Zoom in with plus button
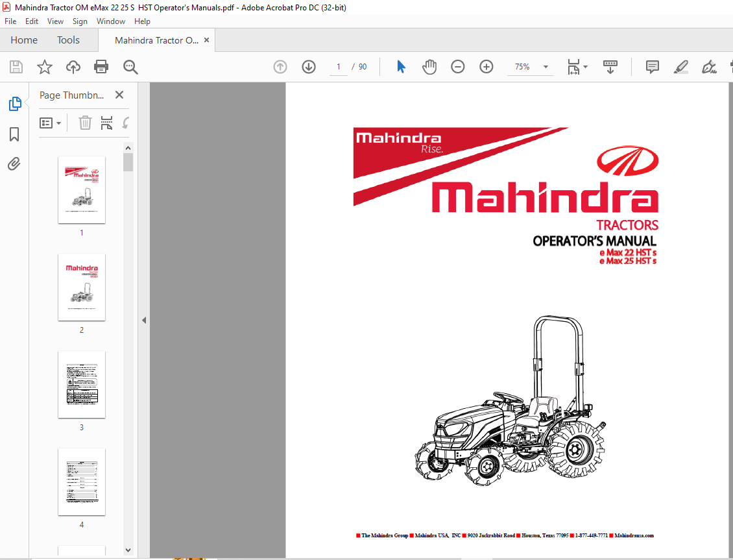 pos(486,67)
